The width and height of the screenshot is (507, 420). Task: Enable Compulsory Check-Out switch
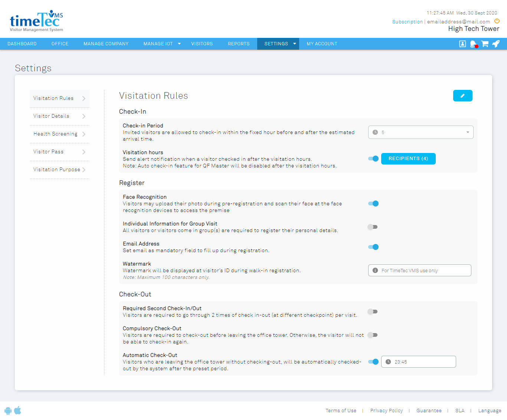pos(373,335)
